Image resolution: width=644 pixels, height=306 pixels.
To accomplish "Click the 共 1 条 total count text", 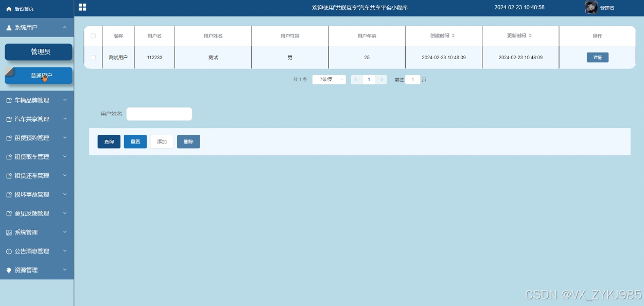I will (300, 80).
